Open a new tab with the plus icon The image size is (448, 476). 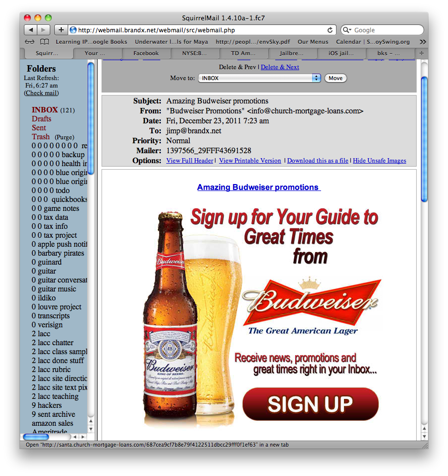421,53
